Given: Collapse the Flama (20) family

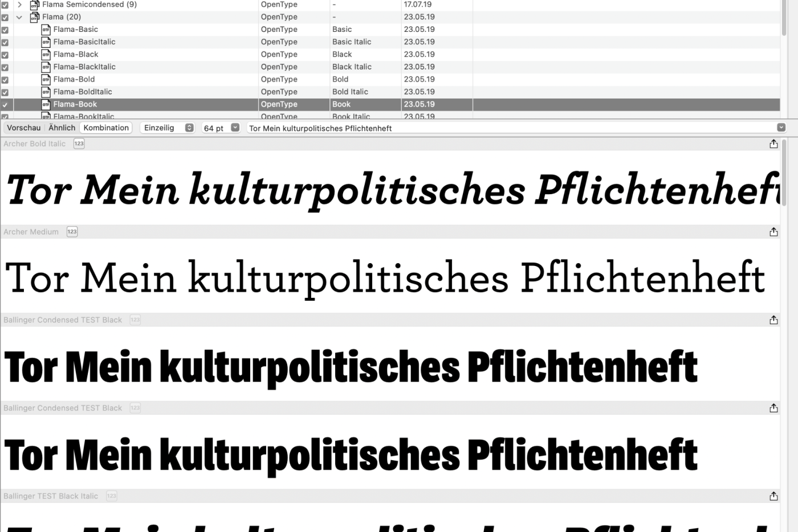Looking at the screenshot, I should coord(19,17).
